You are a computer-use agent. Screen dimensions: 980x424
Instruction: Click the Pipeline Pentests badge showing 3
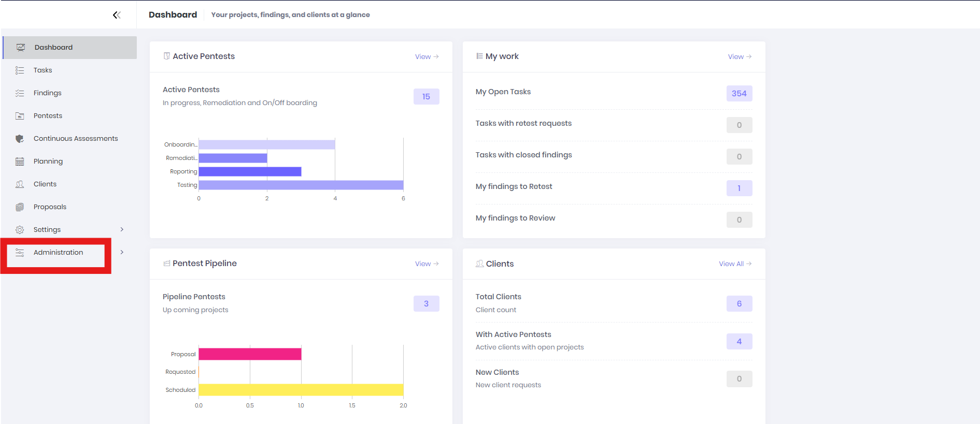coord(427,304)
